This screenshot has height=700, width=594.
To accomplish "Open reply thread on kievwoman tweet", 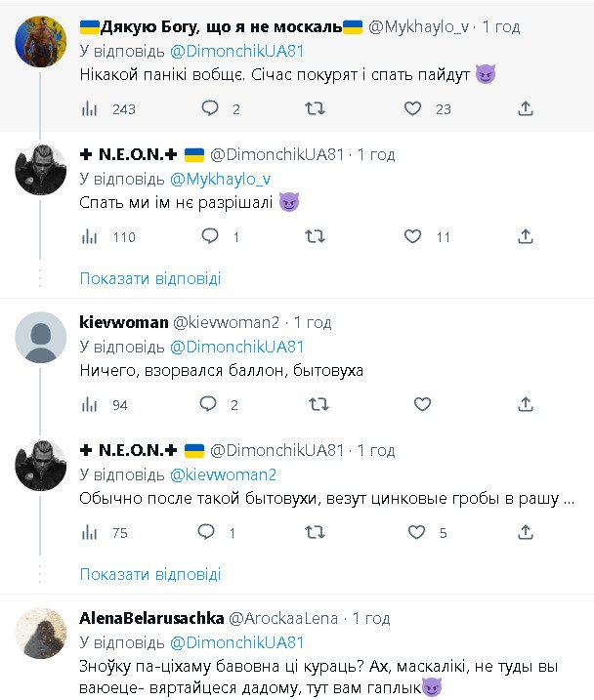I will tap(208, 404).
